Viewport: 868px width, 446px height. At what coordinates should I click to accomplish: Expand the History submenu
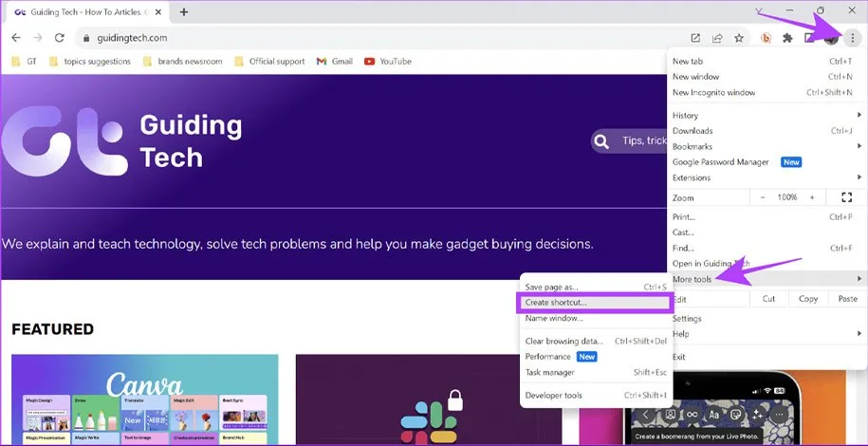tap(767, 115)
